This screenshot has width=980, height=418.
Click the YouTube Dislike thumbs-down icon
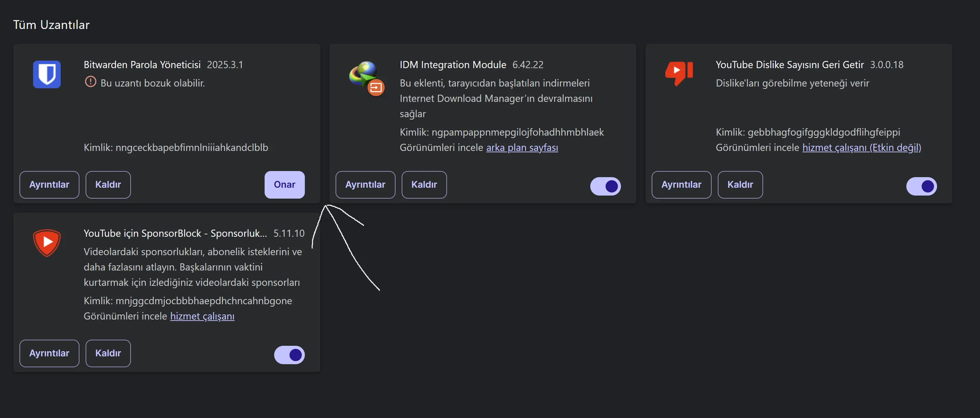[x=679, y=73]
